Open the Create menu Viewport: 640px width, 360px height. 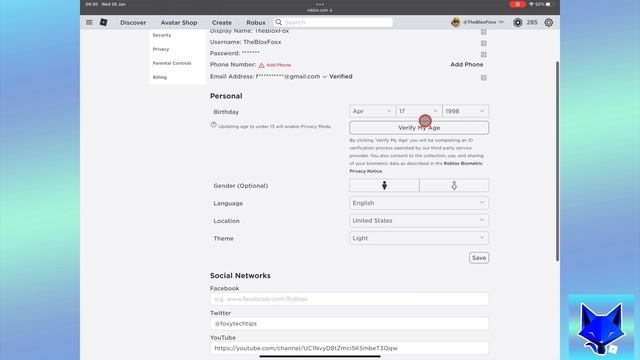222,22
